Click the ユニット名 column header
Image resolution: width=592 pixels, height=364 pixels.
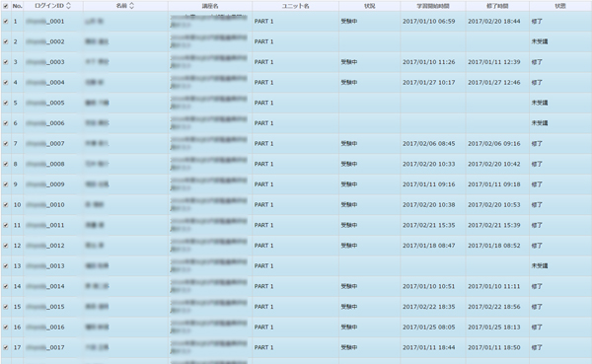pos(295,6)
